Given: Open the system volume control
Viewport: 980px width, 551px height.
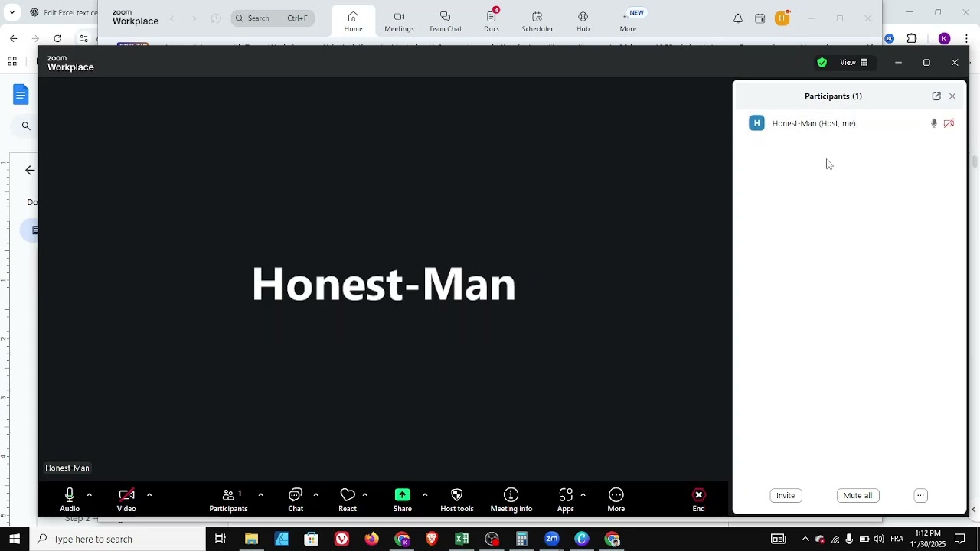Looking at the screenshot, I should point(878,539).
